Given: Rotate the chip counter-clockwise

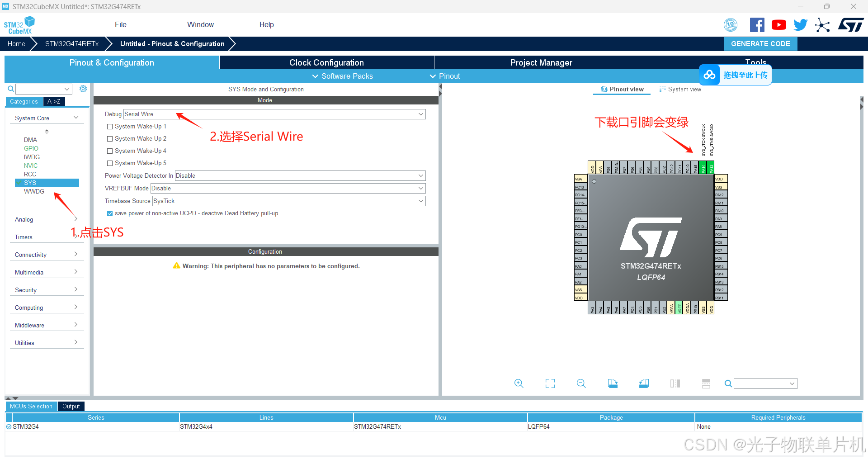Looking at the screenshot, I should tap(644, 383).
